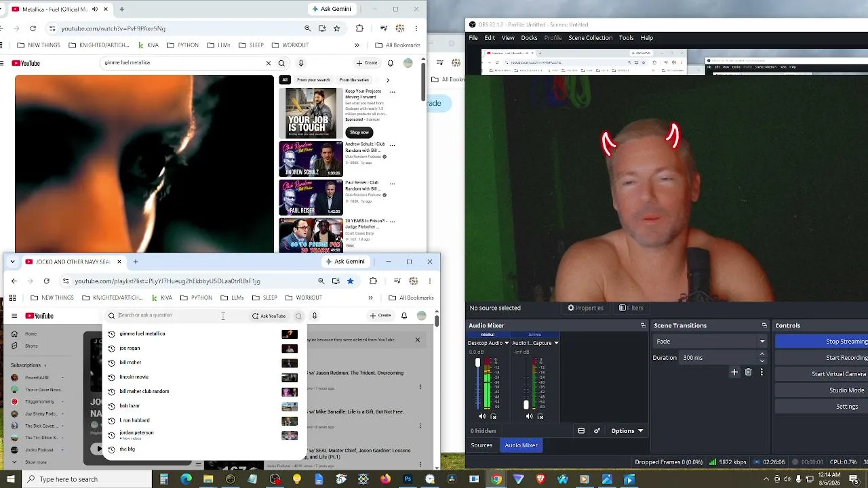Screen dimensions: 868x488
Task: Enable Studio Mode in OBS
Action: (822, 390)
